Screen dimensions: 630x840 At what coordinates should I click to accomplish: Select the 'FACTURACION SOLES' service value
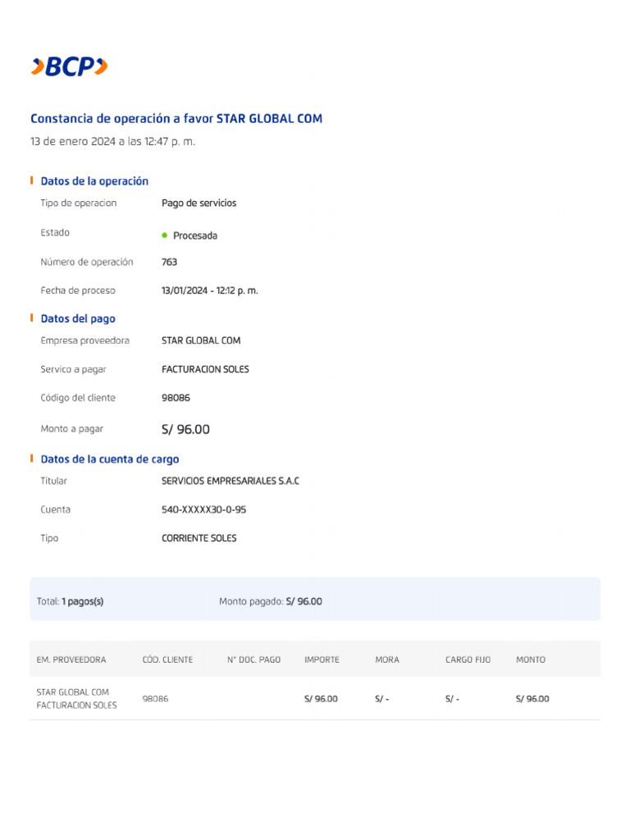205,369
